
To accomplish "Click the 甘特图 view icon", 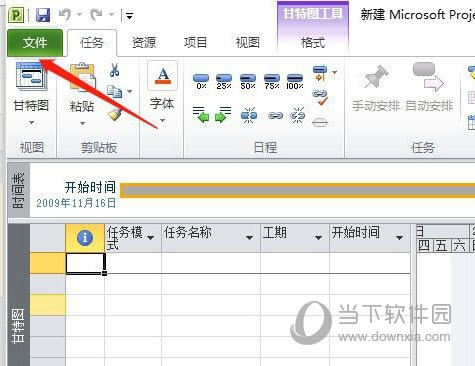I will tap(31, 76).
